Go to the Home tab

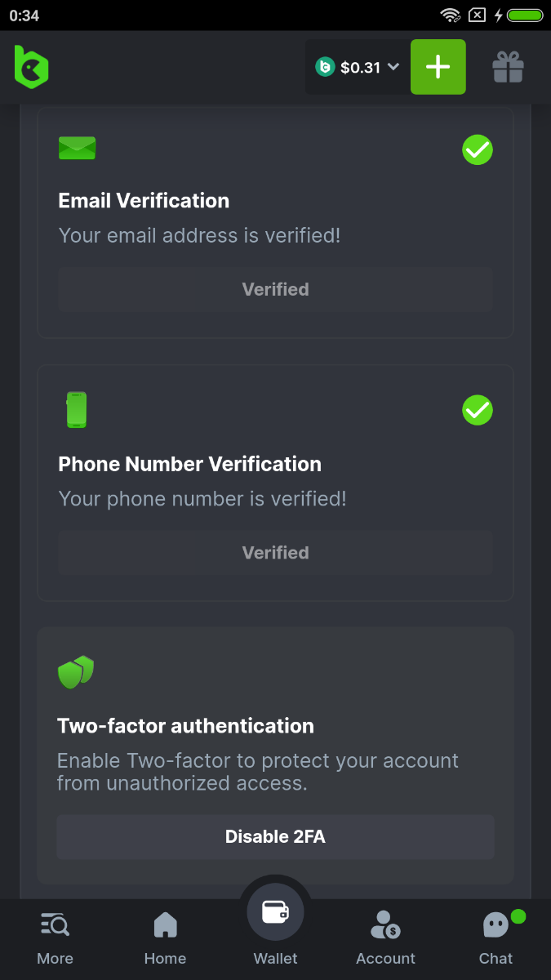[x=165, y=938]
